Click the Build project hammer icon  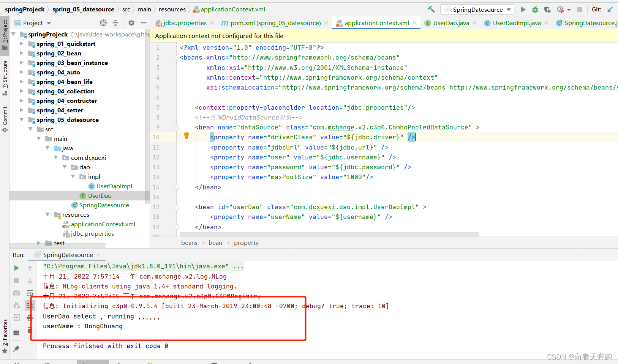click(431, 9)
